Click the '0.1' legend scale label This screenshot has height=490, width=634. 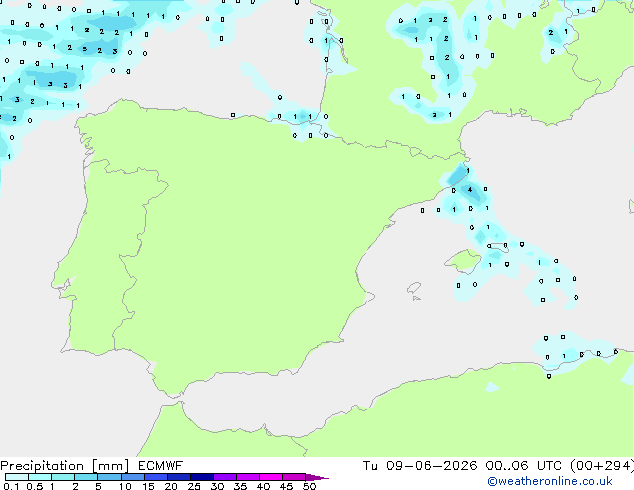[x=11, y=486]
